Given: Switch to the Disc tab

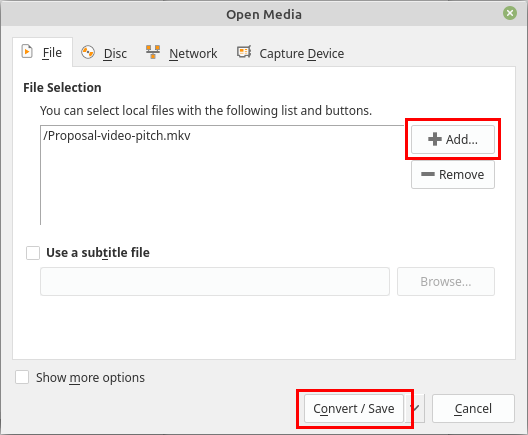Looking at the screenshot, I should 104,53.
